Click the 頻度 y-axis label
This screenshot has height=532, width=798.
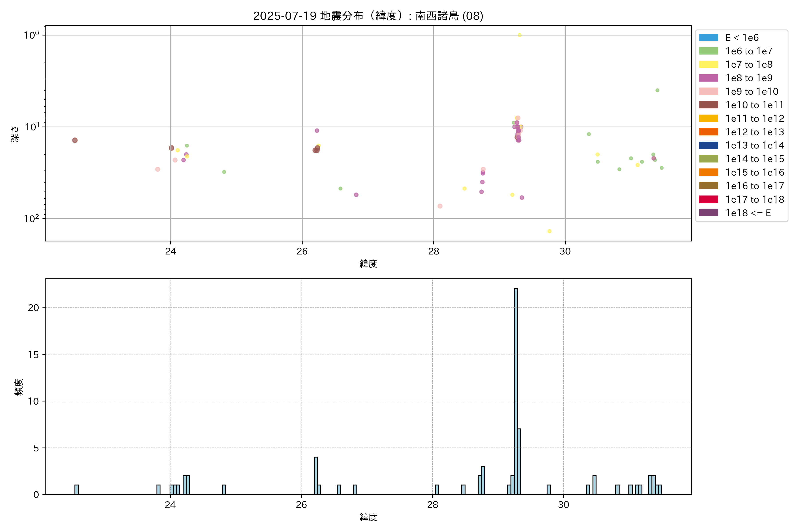19,387
